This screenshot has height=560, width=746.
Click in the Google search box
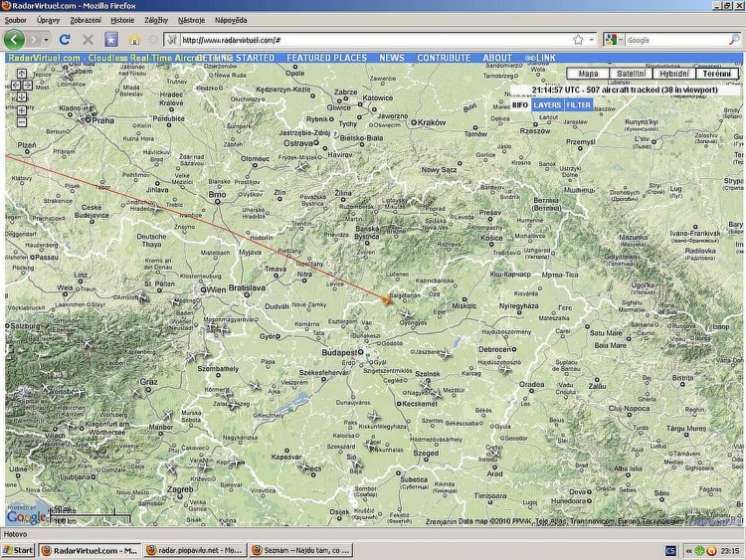click(676, 40)
